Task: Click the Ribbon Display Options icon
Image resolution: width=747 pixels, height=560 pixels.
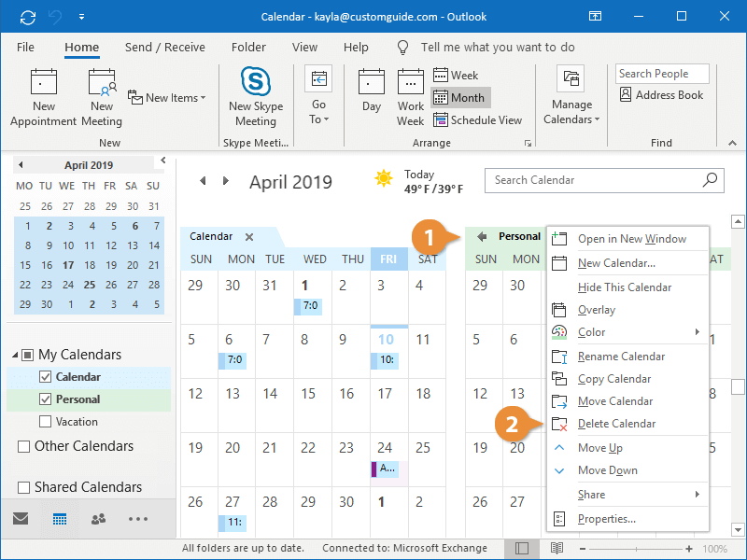Action: pyautogui.click(x=595, y=17)
